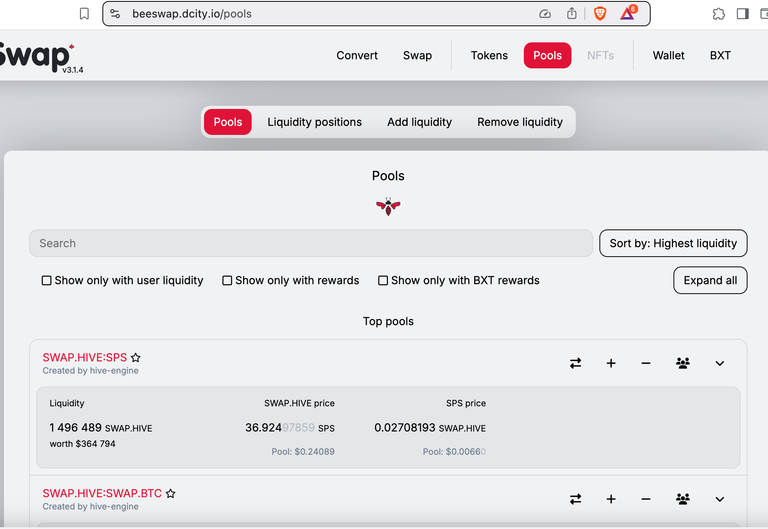Screen dimensions: 768x529
Task: Click the v3.1.4 version label
Action: [x=72, y=70]
